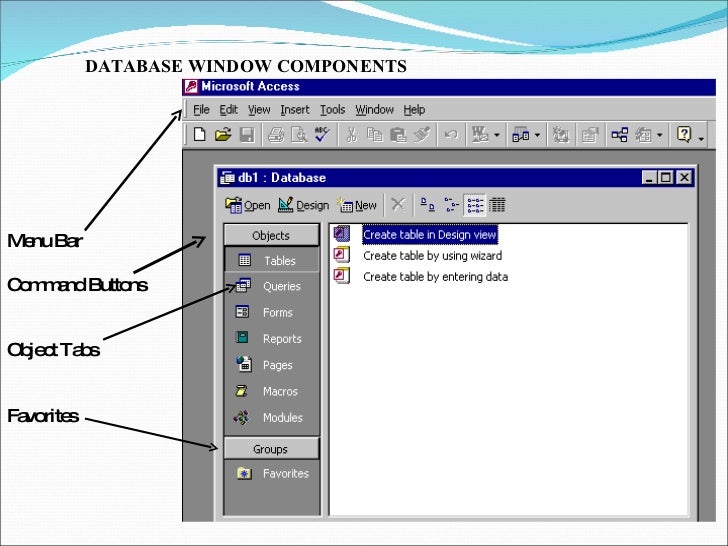
Task: Click the Open button in db1 window
Action: click(247, 205)
